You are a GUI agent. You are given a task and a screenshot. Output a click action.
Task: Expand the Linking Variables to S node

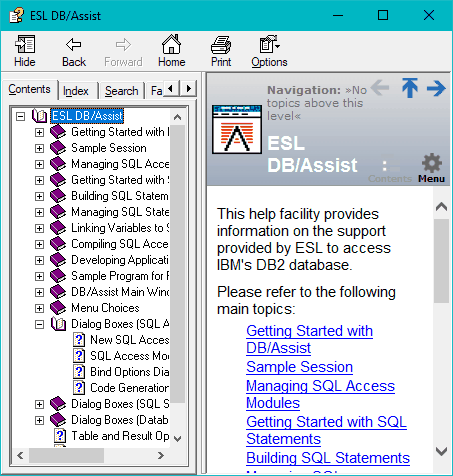pyautogui.click(x=39, y=228)
